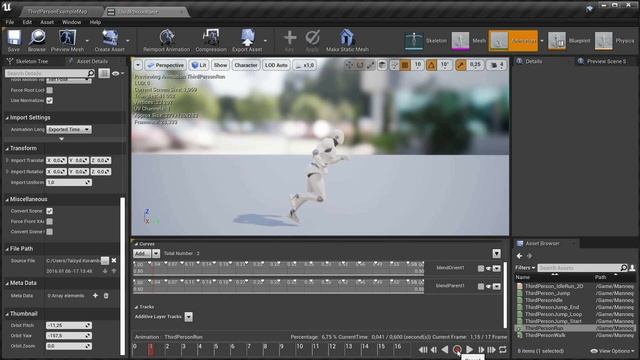Click the record animation button
This screenshot has height=360, width=640.
(457, 349)
